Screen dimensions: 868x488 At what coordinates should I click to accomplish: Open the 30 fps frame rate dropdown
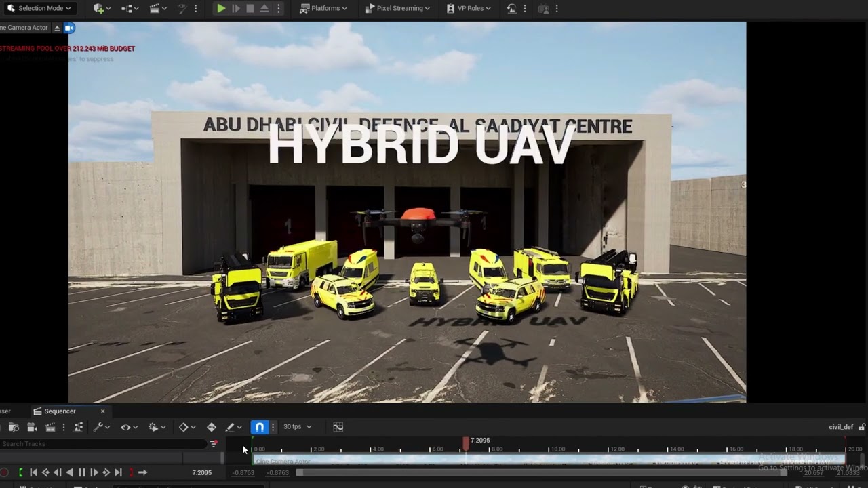coord(298,427)
